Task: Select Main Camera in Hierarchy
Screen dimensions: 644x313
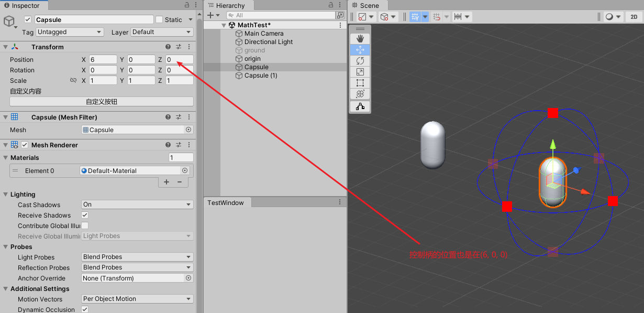Action: (x=264, y=34)
